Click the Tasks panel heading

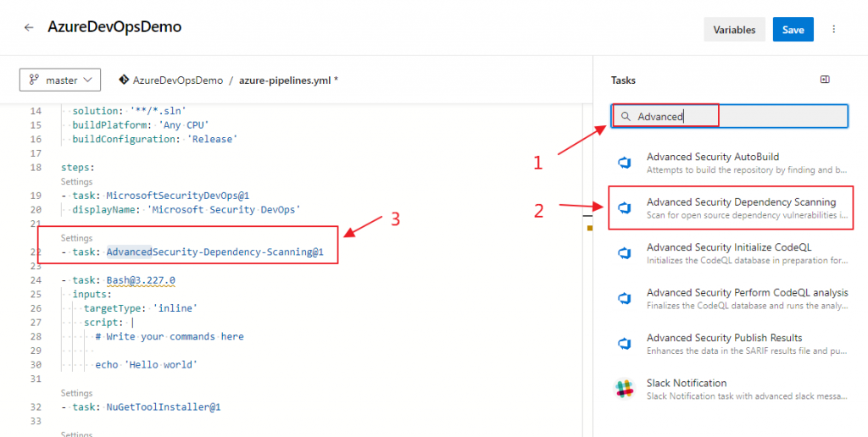[x=623, y=80]
